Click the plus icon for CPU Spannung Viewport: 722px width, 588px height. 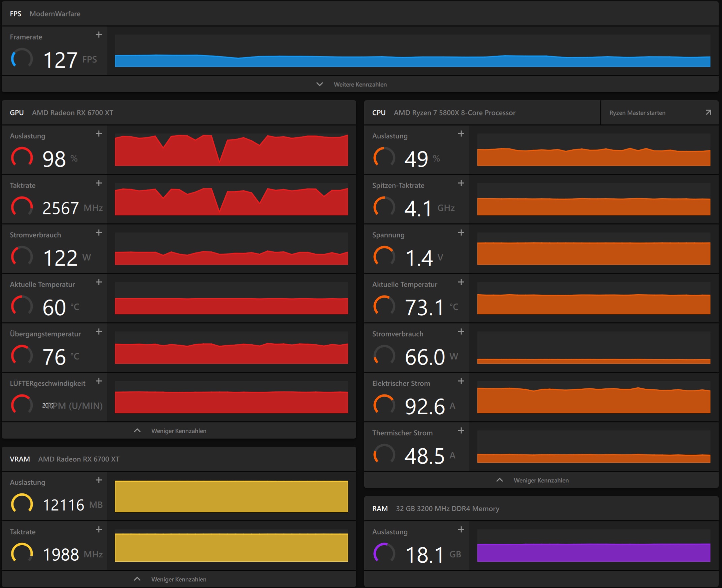[461, 233]
